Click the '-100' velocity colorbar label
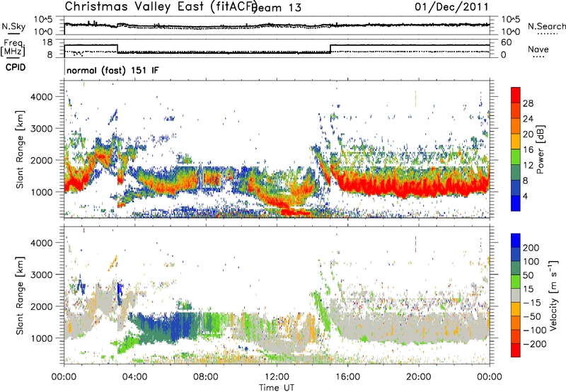The width and height of the screenshot is (566, 392). pyautogui.click(x=535, y=330)
